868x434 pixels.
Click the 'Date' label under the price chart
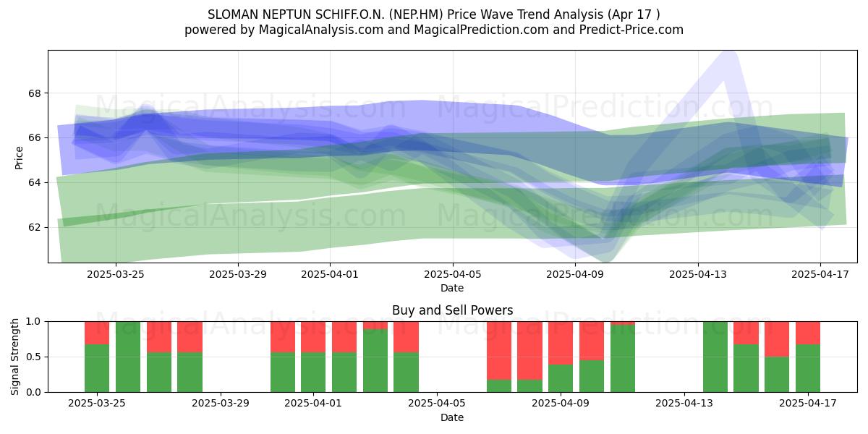(x=452, y=288)
